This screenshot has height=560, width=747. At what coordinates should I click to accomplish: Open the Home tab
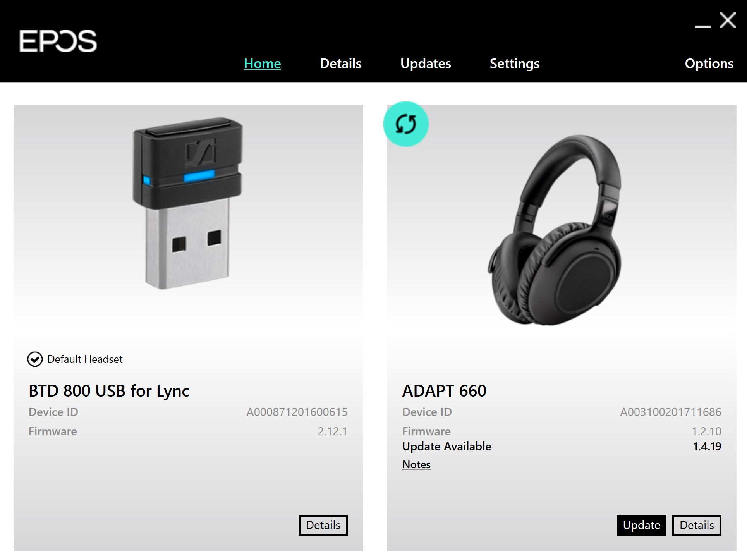pos(262,64)
